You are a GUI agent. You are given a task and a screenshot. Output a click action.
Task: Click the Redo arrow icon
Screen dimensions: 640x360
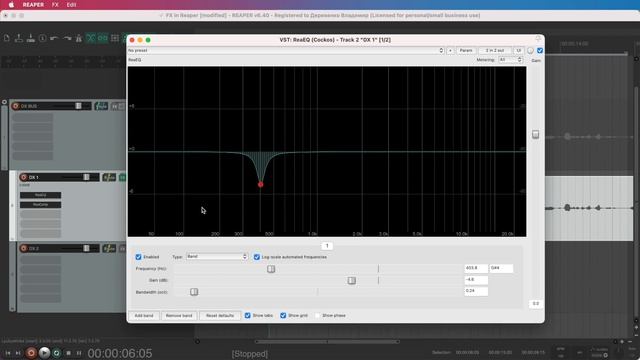[x=67, y=38]
